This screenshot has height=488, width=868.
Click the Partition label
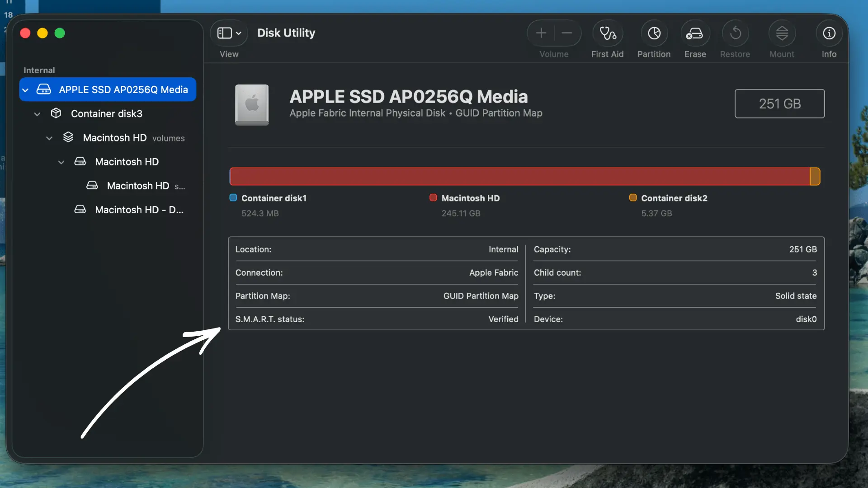(x=654, y=54)
